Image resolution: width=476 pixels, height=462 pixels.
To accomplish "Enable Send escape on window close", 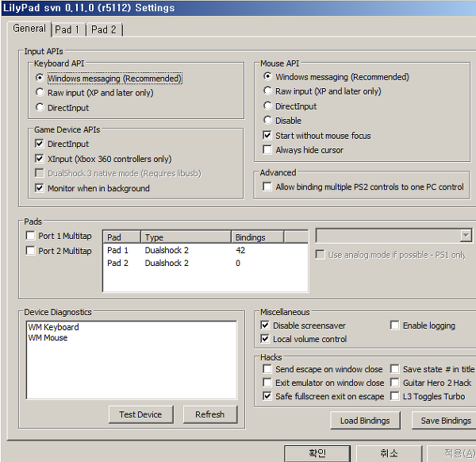I will click(267, 369).
